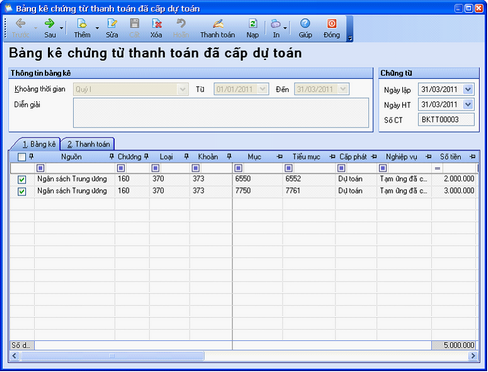Screen dimensions: 488x372
Task: Pin the Nguồn column header
Action: pos(112,156)
